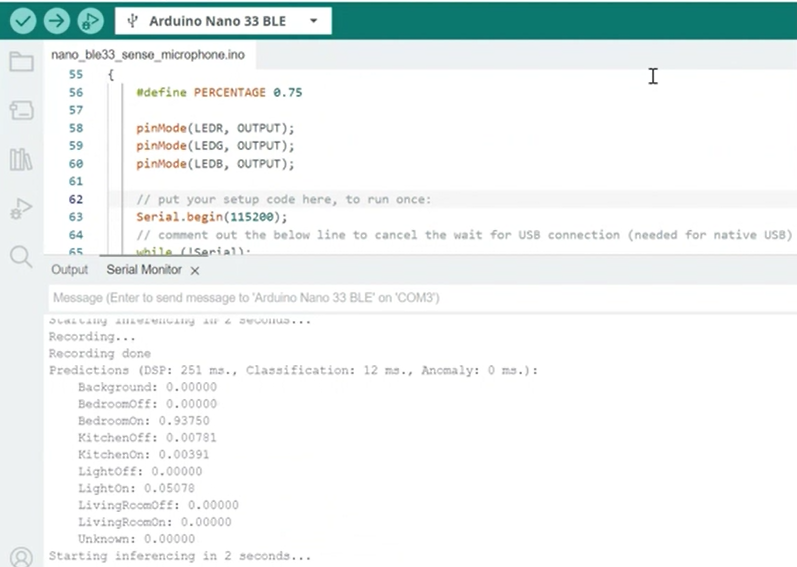Place cursor on the Serial.begin(115200) line
The height and width of the screenshot is (567, 797).
(212, 217)
